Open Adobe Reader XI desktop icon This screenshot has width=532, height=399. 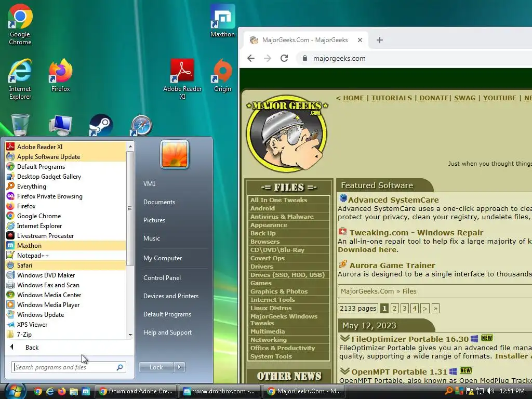(x=182, y=79)
